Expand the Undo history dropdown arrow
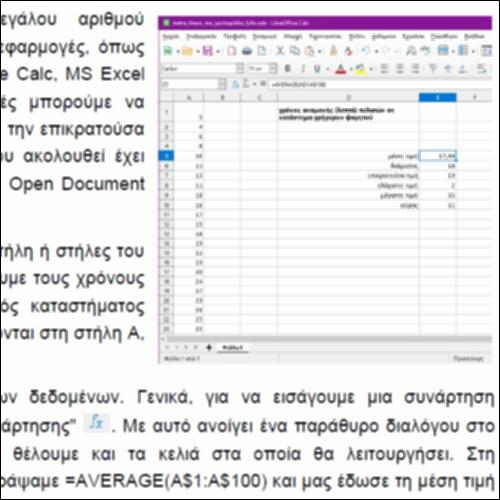Viewport: 500px width, 500px height. [376, 52]
